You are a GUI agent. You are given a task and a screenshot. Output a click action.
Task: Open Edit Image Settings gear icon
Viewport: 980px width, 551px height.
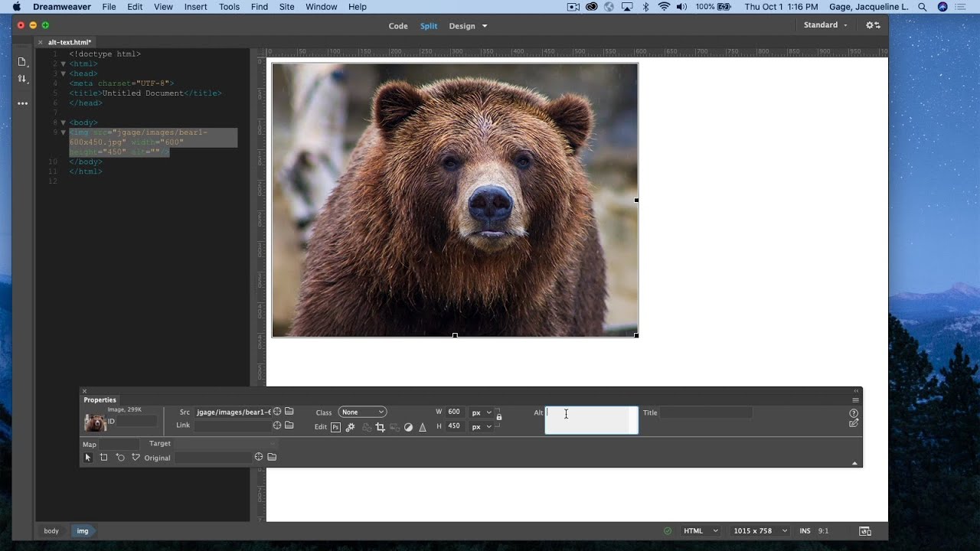point(350,427)
